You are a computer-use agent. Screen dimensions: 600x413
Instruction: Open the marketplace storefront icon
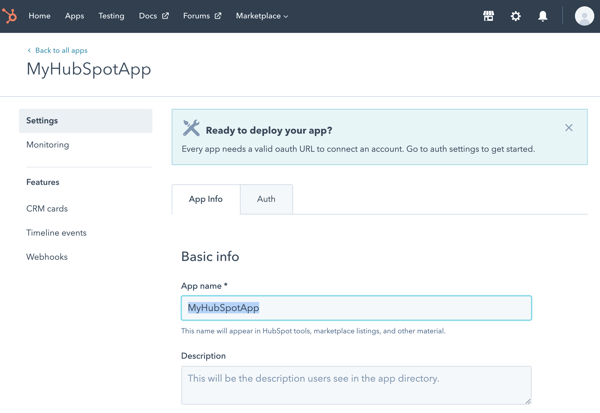488,16
